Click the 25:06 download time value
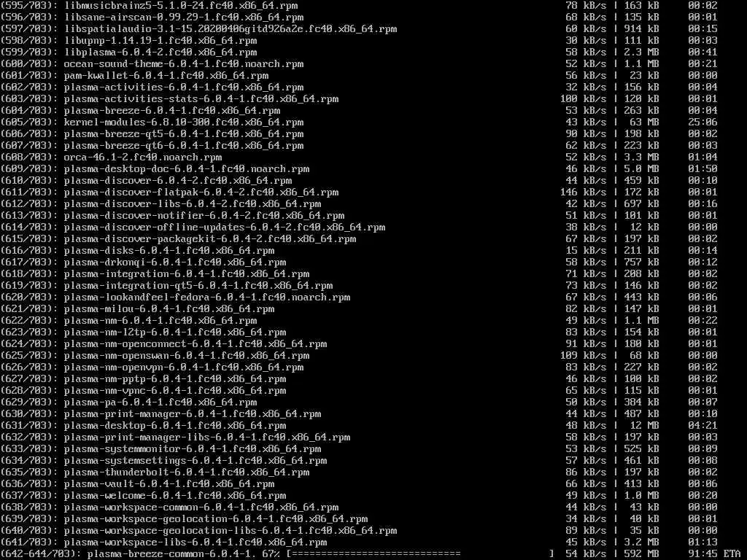This screenshot has width=747, height=560. click(x=703, y=122)
